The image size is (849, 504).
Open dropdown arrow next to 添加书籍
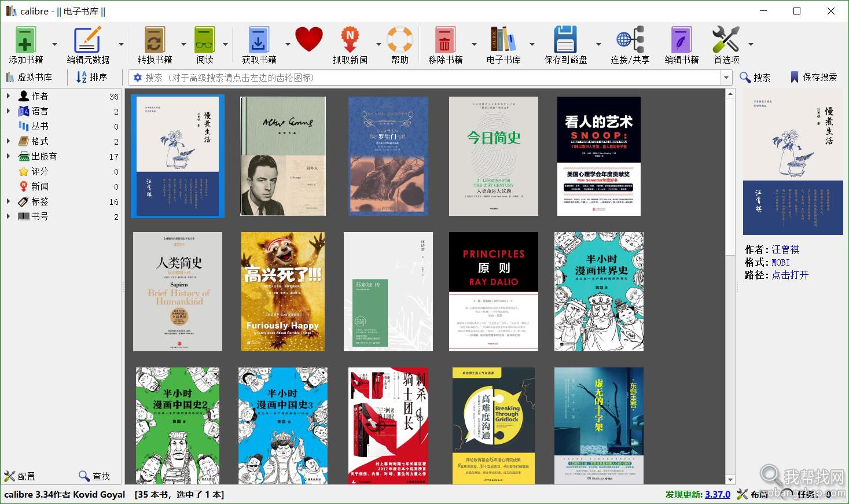point(54,44)
